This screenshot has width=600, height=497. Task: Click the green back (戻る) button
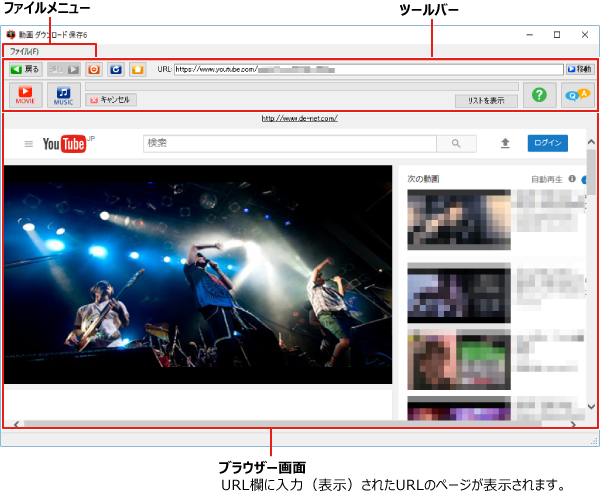point(25,70)
